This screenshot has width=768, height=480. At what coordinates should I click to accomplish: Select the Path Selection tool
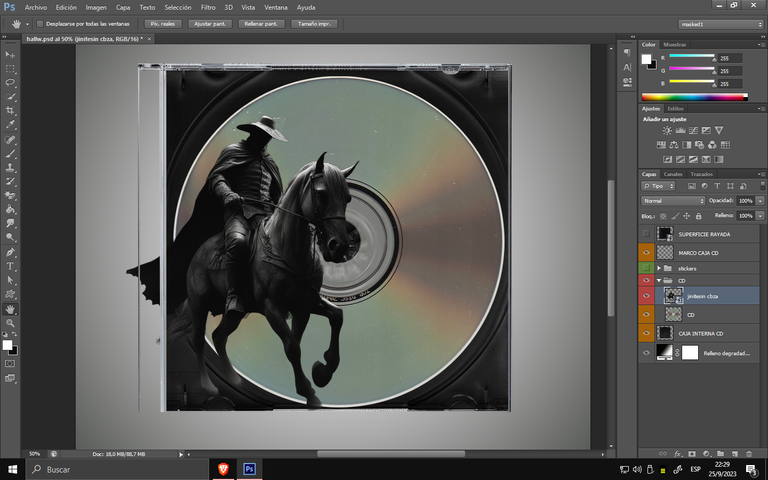10,280
